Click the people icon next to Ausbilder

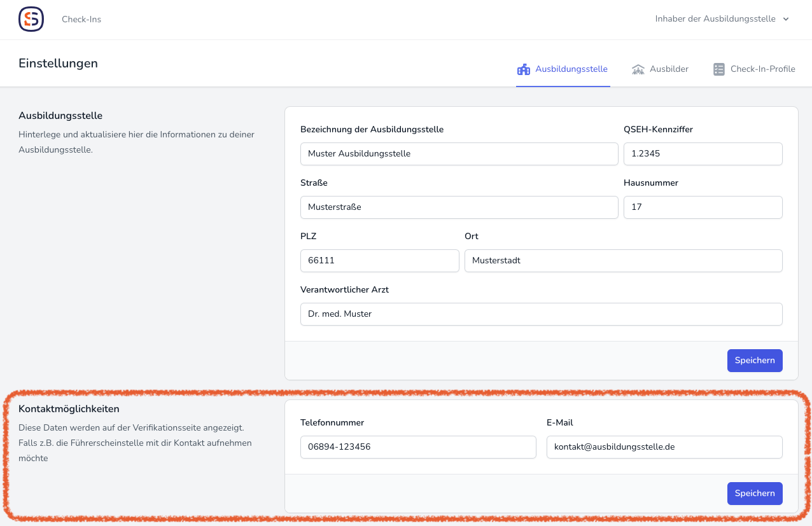(638, 69)
